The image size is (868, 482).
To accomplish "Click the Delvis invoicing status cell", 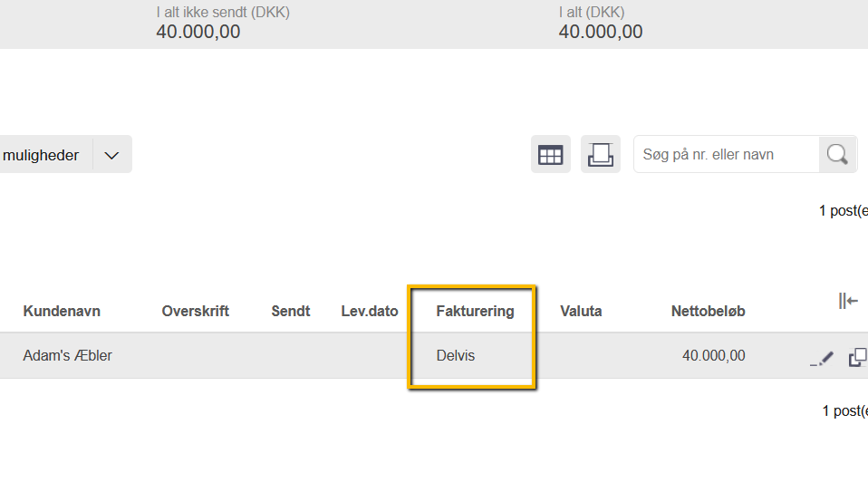I will tap(456, 355).
